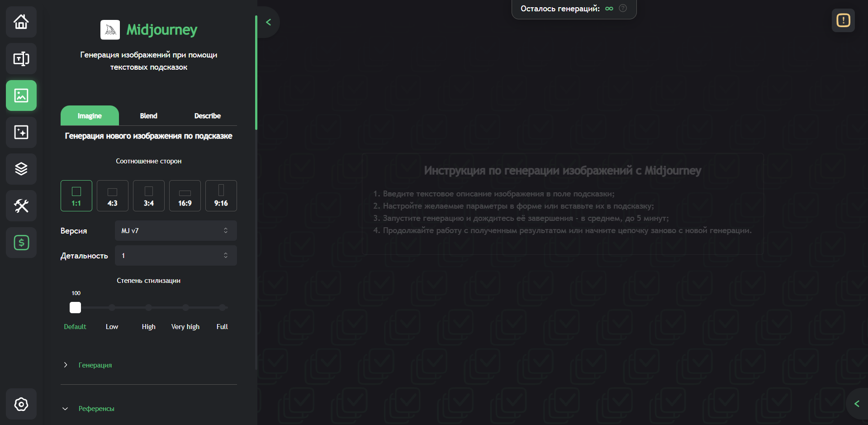Screen dimensions: 868x425
Task: Collapse the Референсы section
Action: pos(96,409)
